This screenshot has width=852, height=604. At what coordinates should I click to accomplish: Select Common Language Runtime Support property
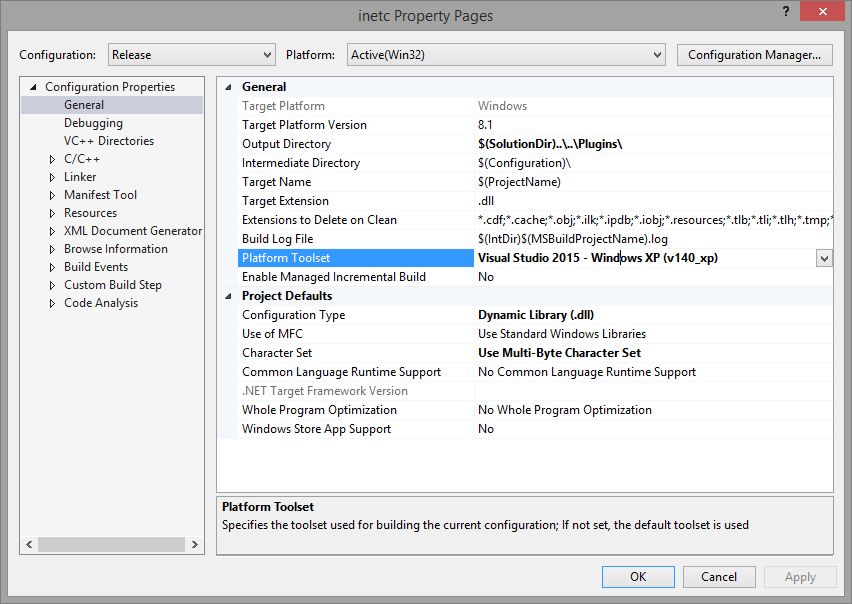[x=341, y=372]
